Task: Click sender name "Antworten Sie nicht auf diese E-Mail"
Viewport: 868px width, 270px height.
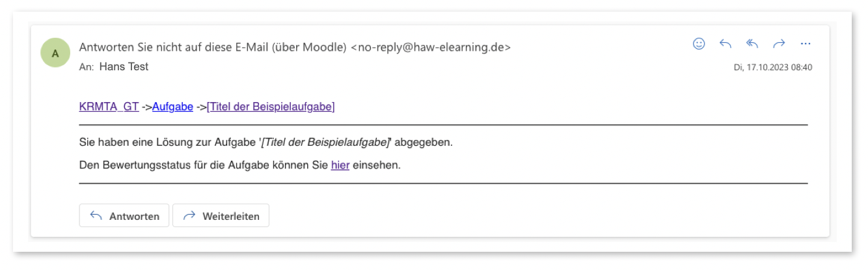Action: click(212, 47)
